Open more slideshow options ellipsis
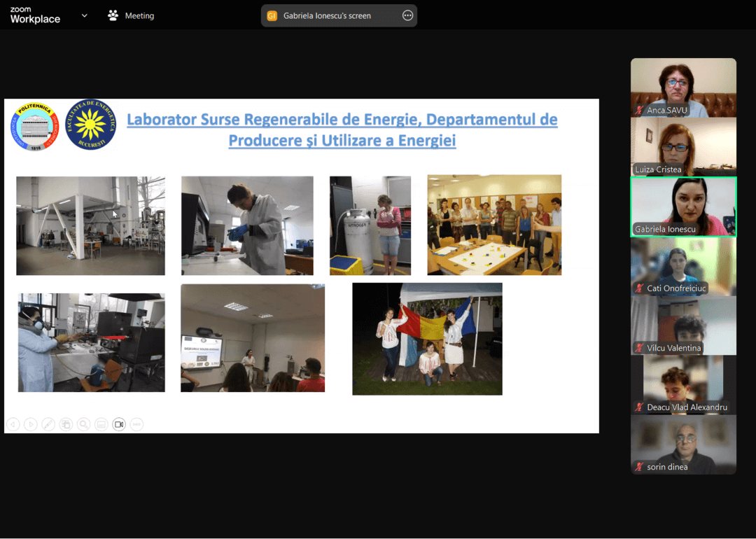 (x=136, y=424)
